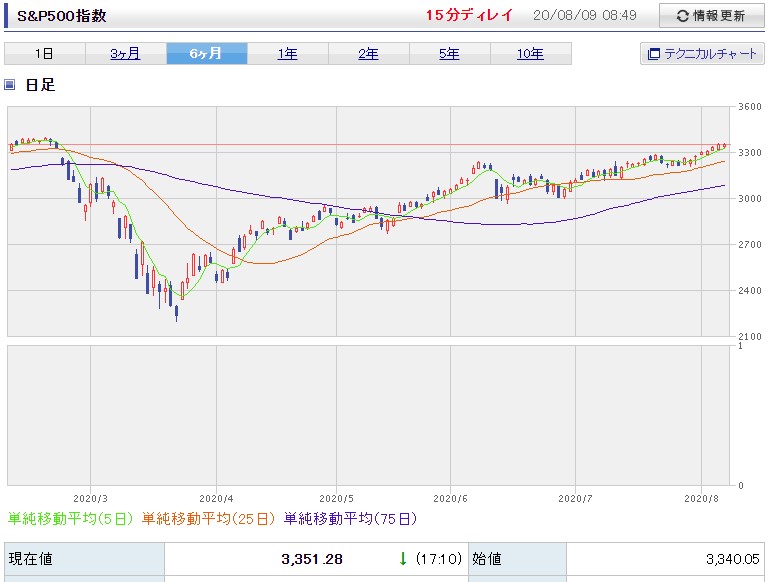Screen dimensions: 769x582
Task: Click the 日足 chart heading
Action: pyautogui.click(x=40, y=84)
